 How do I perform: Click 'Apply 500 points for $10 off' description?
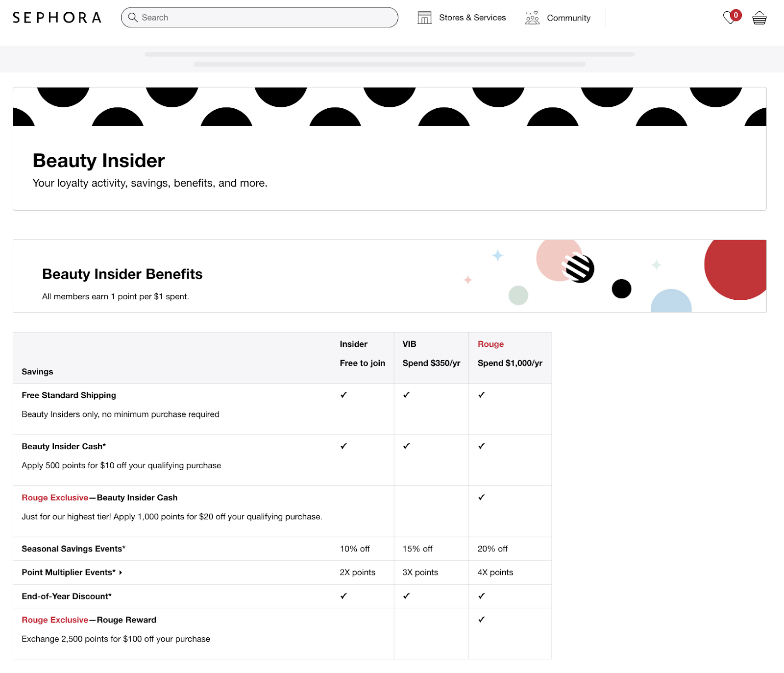click(122, 466)
